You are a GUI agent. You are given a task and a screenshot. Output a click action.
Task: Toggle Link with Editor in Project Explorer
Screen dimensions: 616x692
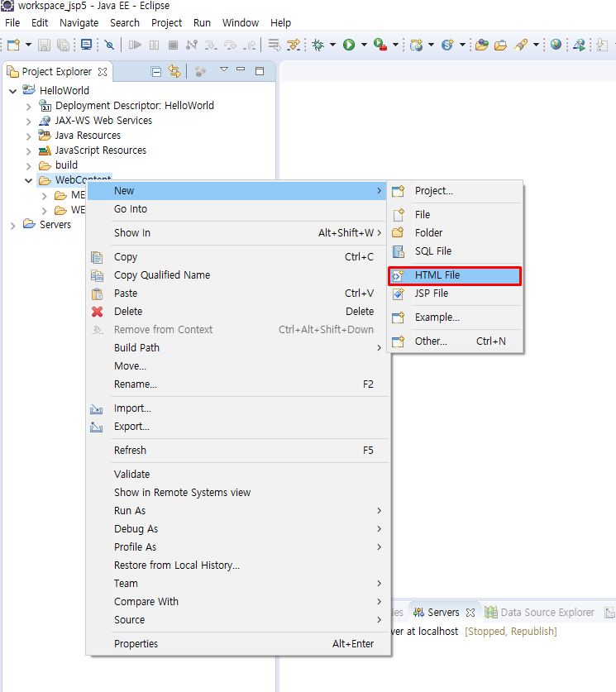pos(174,71)
